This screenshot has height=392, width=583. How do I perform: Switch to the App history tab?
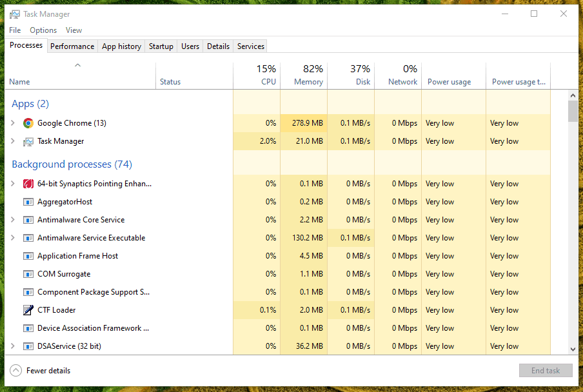122,46
